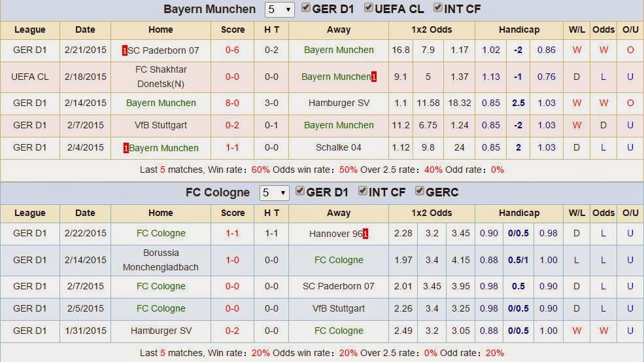The height and width of the screenshot is (362, 644).
Task: Open the Hamburger SV away team link
Action: (338, 103)
